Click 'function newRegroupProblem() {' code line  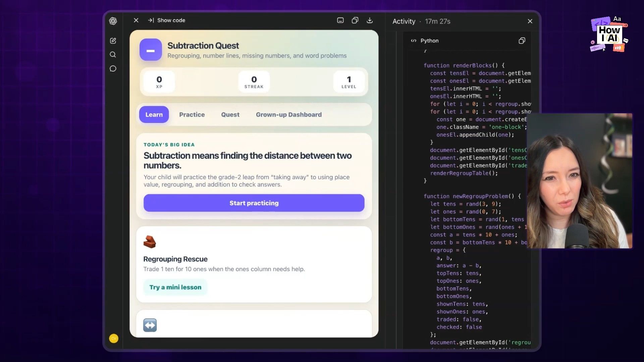pos(472,196)
